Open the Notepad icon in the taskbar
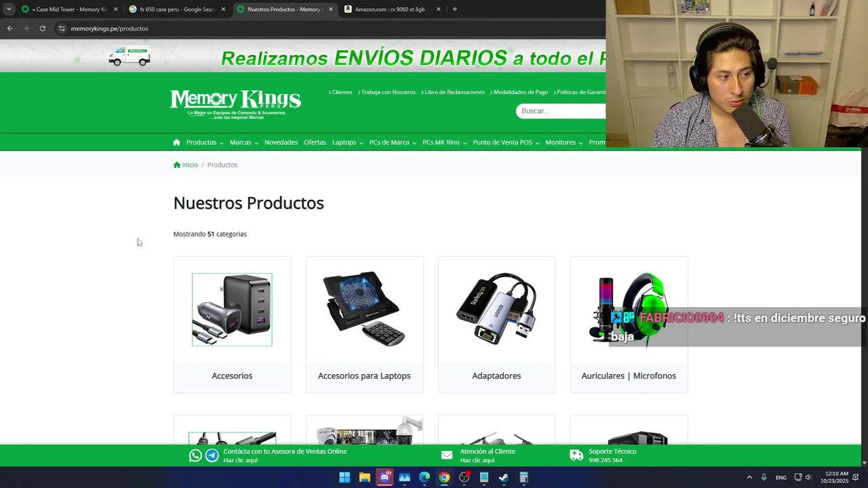The height and width of the screenshot is (488, 868). coord(484,477)
